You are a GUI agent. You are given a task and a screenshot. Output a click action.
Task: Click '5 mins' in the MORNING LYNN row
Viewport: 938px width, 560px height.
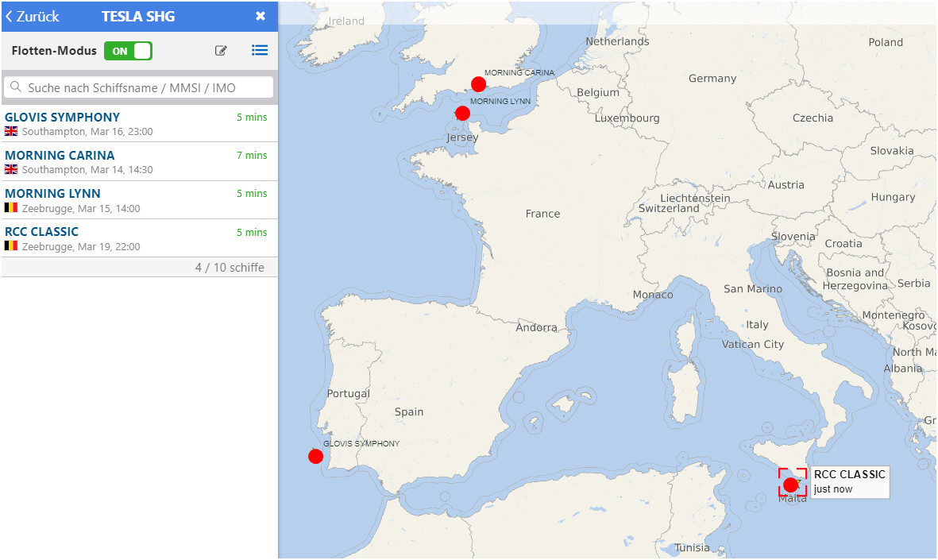252,194
